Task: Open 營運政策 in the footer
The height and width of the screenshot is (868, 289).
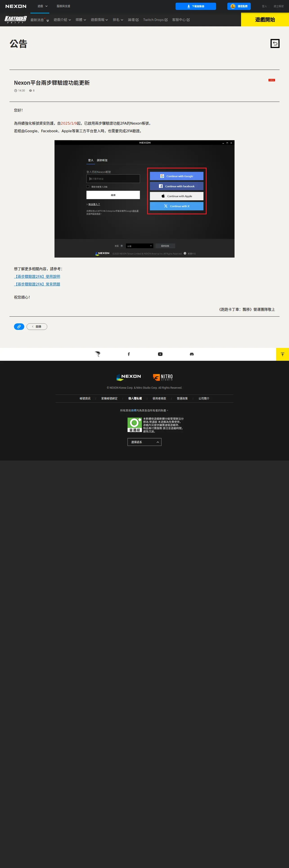Action: 182,399
